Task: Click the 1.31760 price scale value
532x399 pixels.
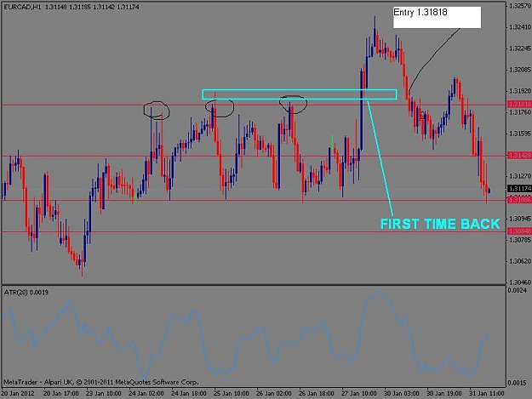Action: [520, 111]
